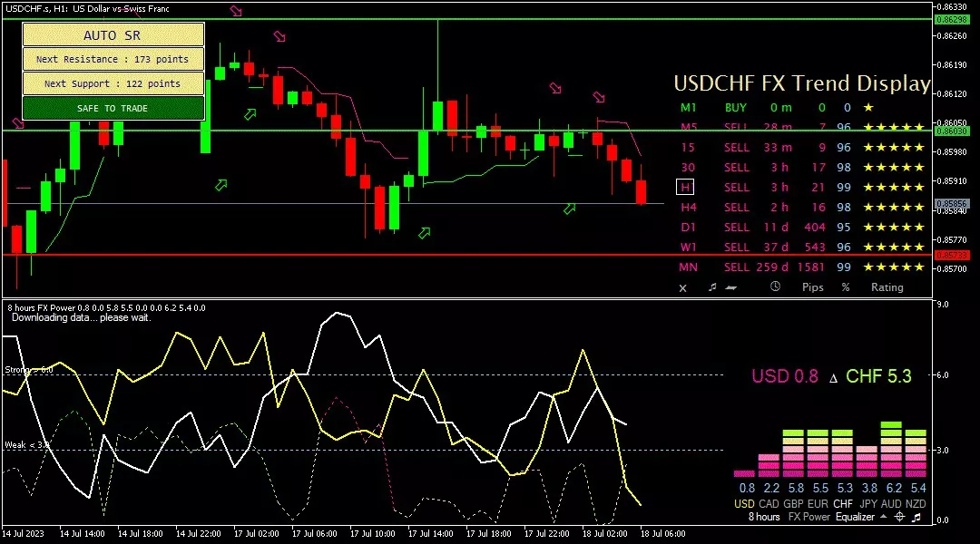Click the Next Resistance 173 points panel
Viewport: 980px width, 544px height.
coord(113,59)
